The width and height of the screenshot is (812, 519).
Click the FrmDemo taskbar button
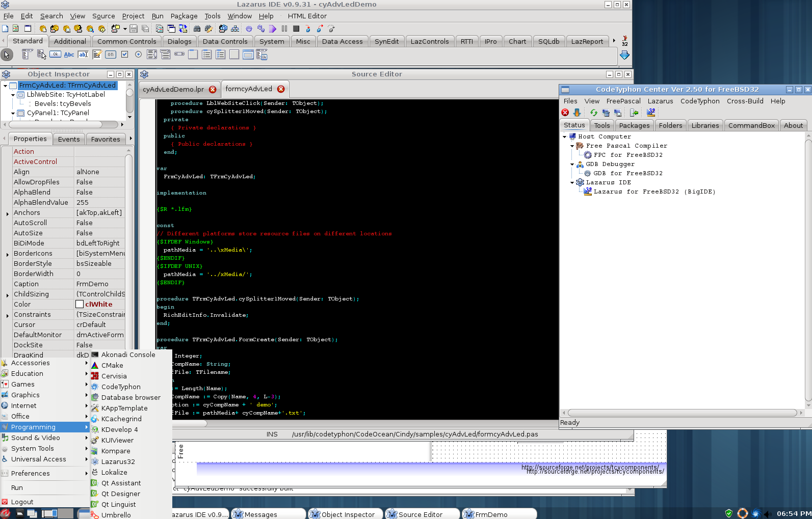coord(499,514)
